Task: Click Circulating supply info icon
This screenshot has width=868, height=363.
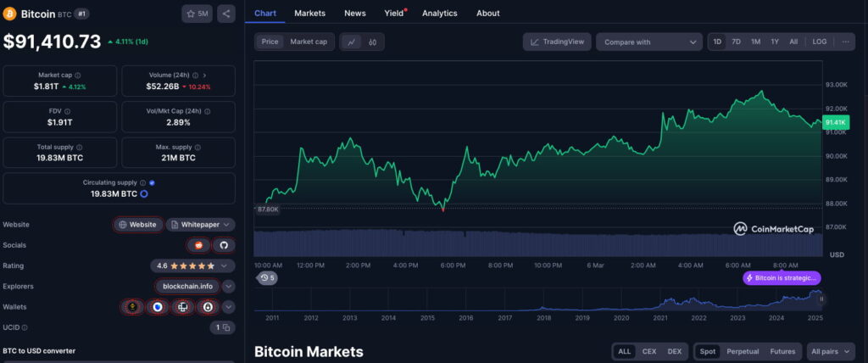Action: tap(142, 182)
